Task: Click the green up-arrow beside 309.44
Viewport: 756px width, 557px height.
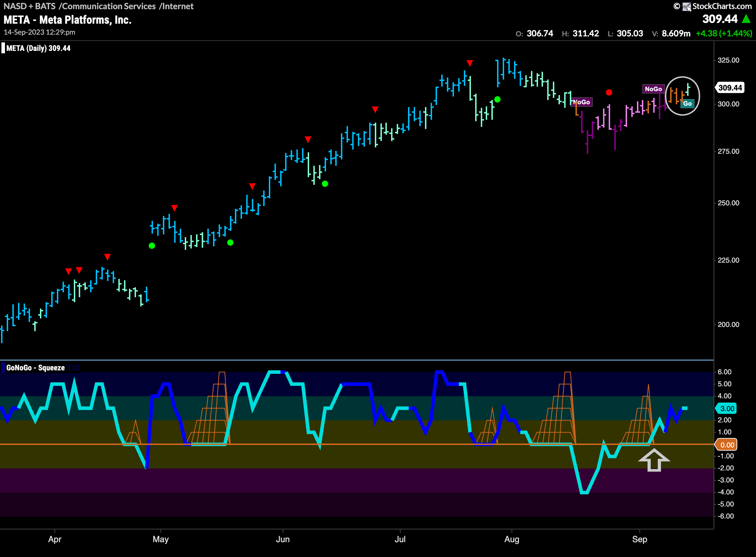Action: tap(746, 19)
